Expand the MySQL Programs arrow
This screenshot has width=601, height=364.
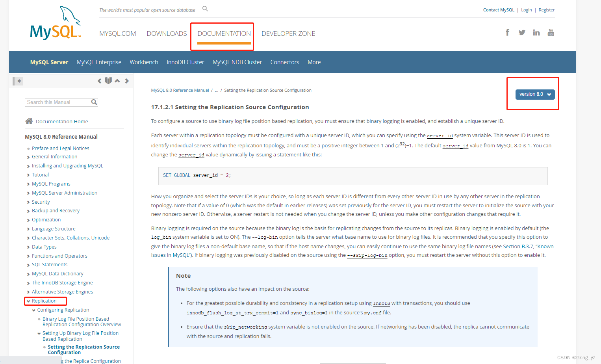point(28,184)
